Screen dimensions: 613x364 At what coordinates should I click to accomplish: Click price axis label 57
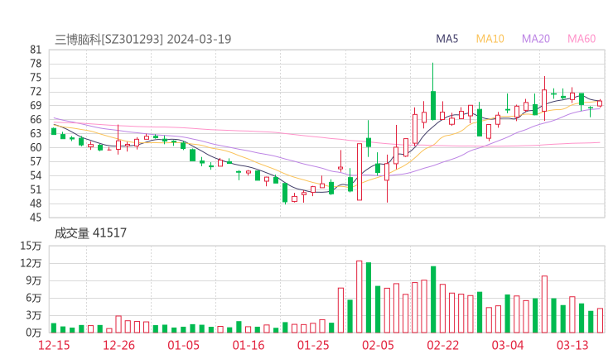35,161
